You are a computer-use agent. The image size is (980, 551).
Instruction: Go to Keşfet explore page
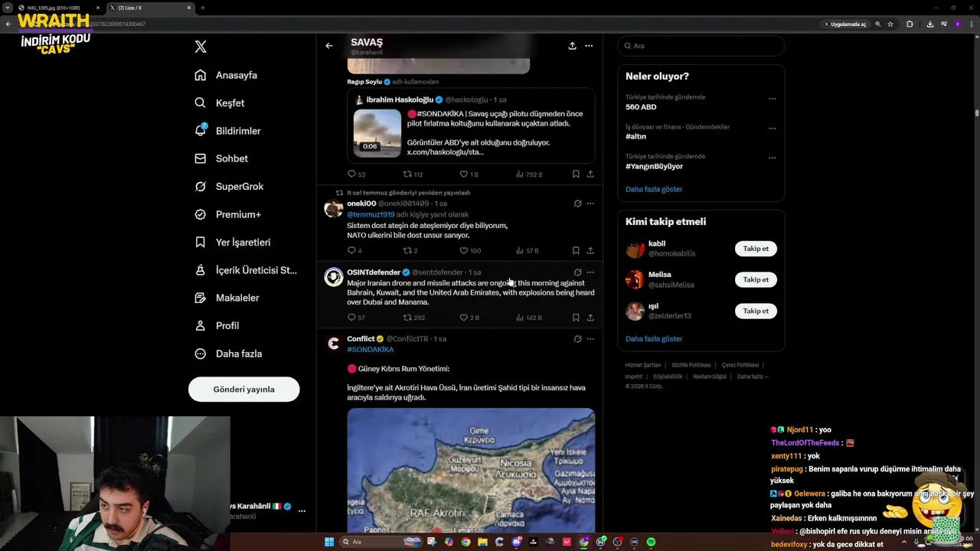pos(220,103)
